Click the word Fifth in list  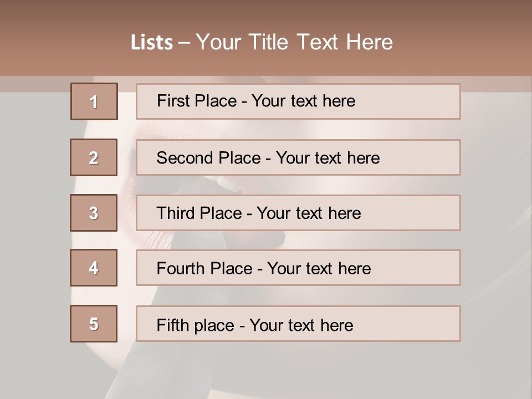pyautogui.click(x=172, y=325)
